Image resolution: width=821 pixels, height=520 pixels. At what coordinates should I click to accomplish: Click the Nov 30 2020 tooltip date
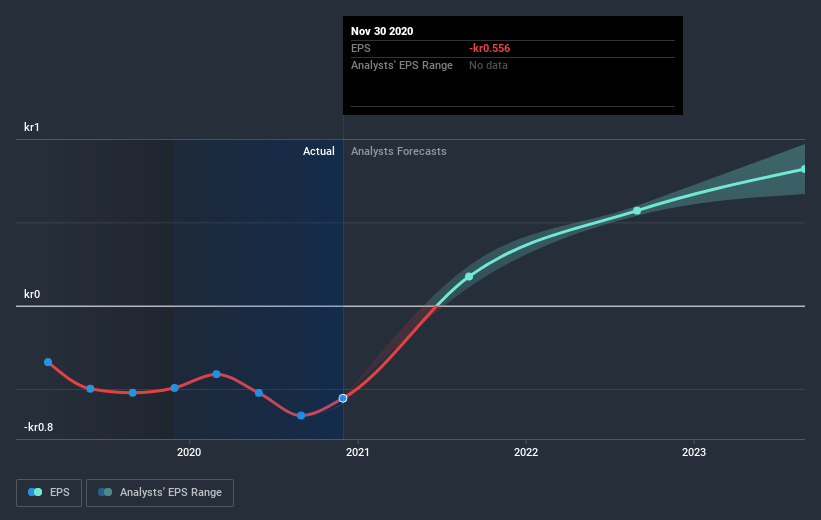tap(382, 31)
